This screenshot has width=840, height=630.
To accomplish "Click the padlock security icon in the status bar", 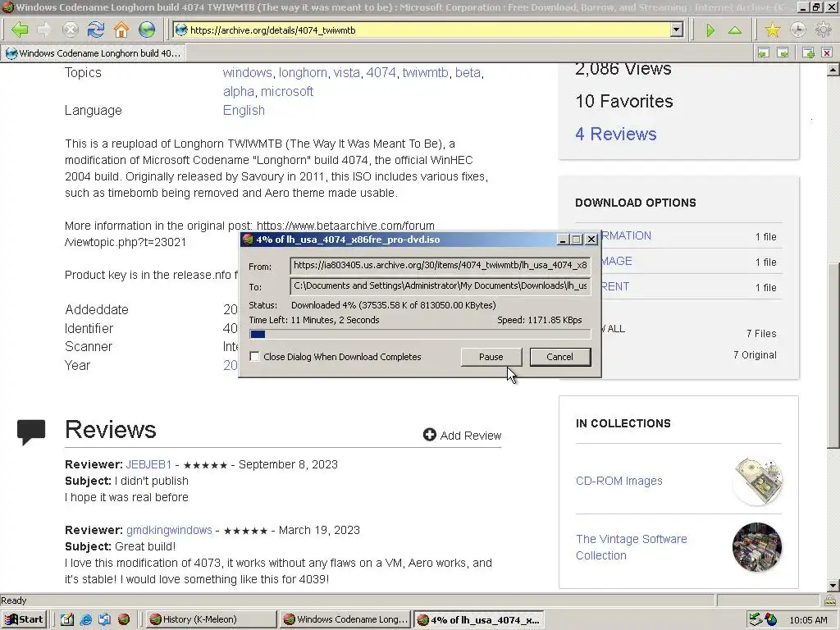I will 830,600.
